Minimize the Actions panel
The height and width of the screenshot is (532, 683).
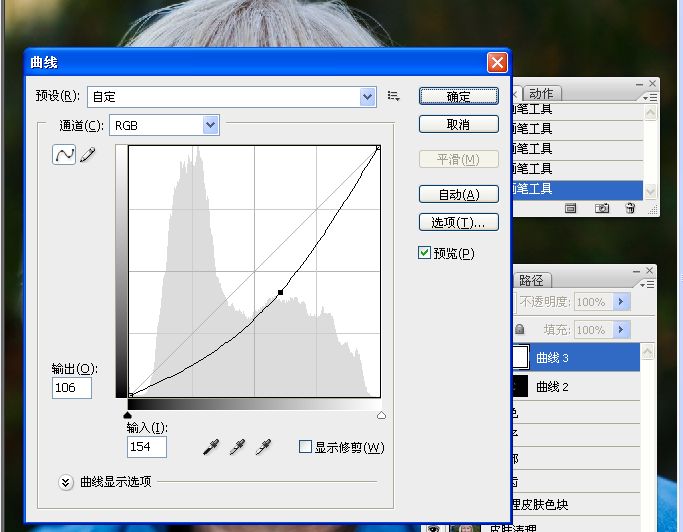[x=639, y=84]
